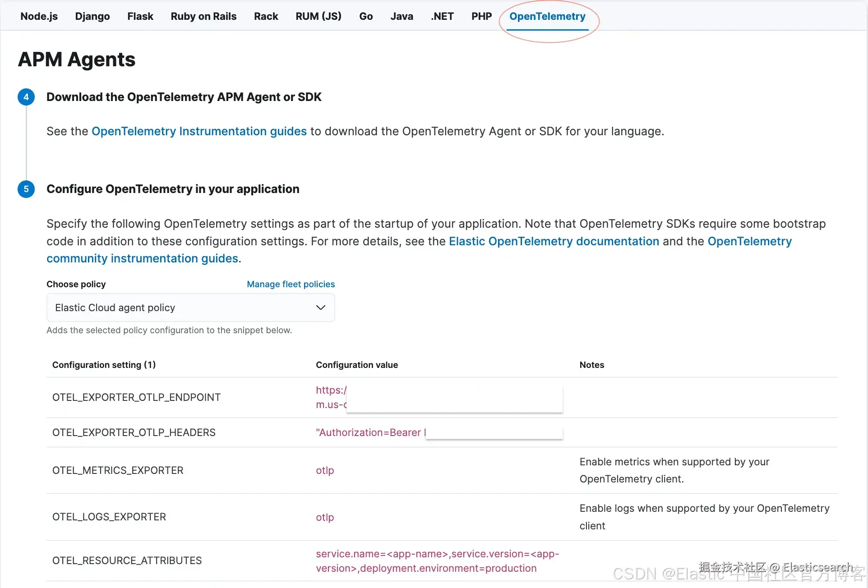
Task: Switch to the PHP tab
Action: click(481, 16)
